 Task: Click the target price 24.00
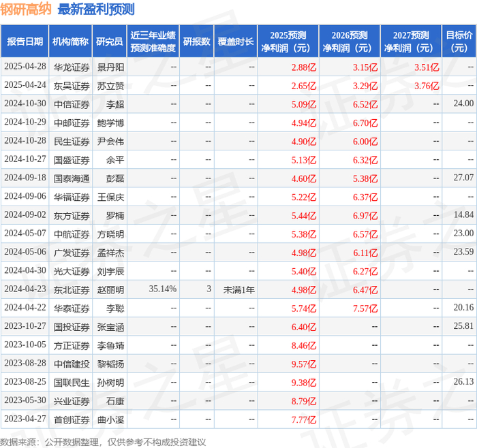[x=463, y=103]
